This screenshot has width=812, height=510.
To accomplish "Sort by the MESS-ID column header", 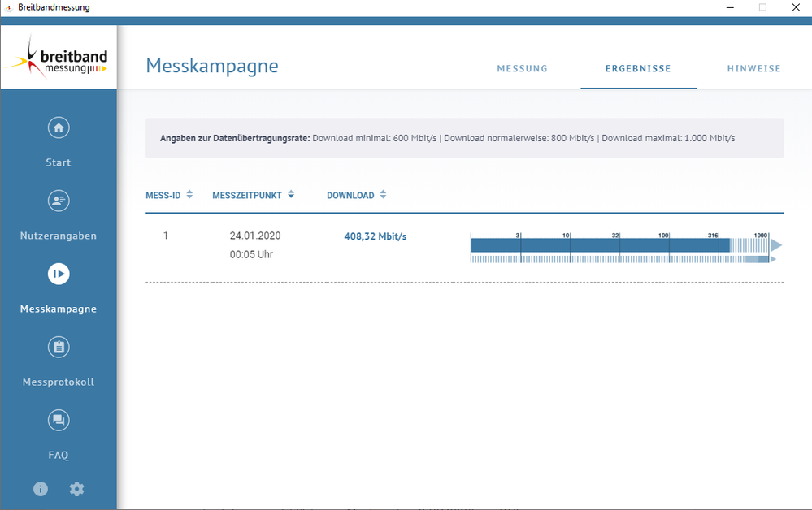I will click(163, 196).
